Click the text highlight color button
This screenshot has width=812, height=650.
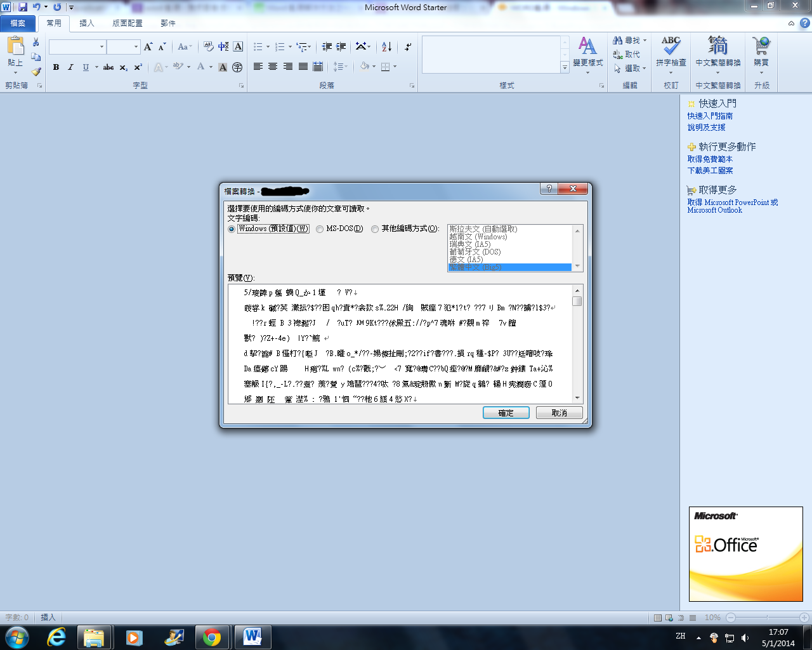click(178, 67)
